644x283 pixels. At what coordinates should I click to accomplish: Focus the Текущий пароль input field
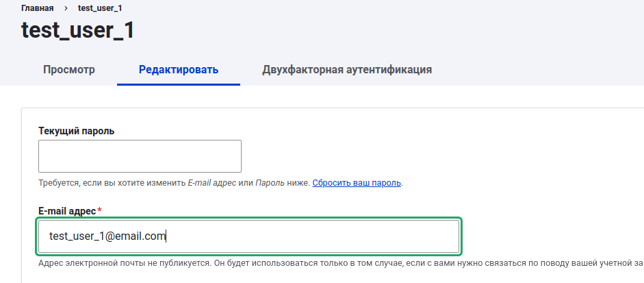pos(140,156)
